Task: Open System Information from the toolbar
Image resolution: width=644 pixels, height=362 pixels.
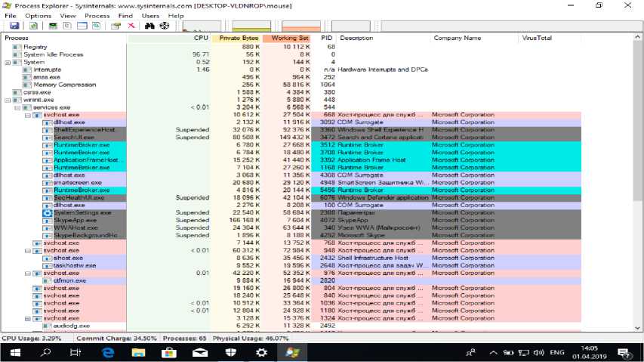Action: point(53,26)
